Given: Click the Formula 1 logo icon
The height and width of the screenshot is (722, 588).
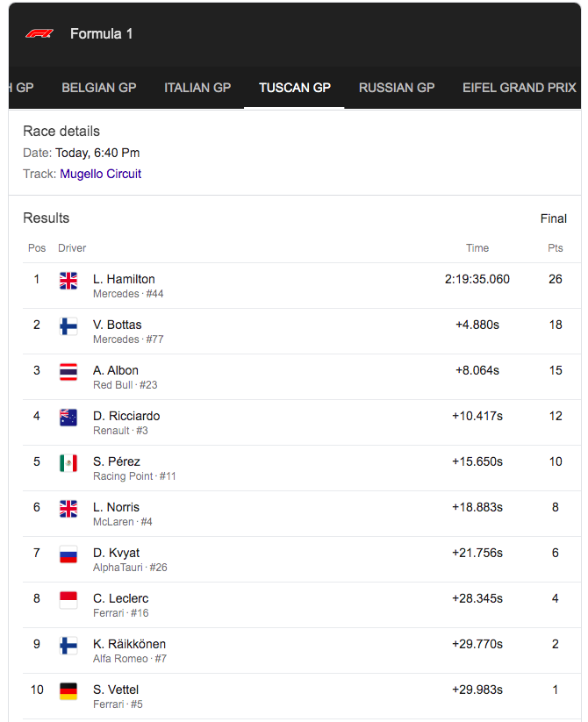Looking at the screenshot, I should [39, 33].
